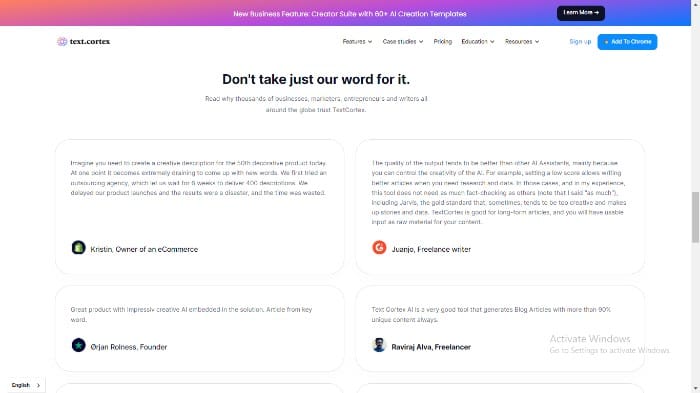Click Kristin's Shopify avatar icon
Screen dimensions: 700x393
[x=79, y=247]
